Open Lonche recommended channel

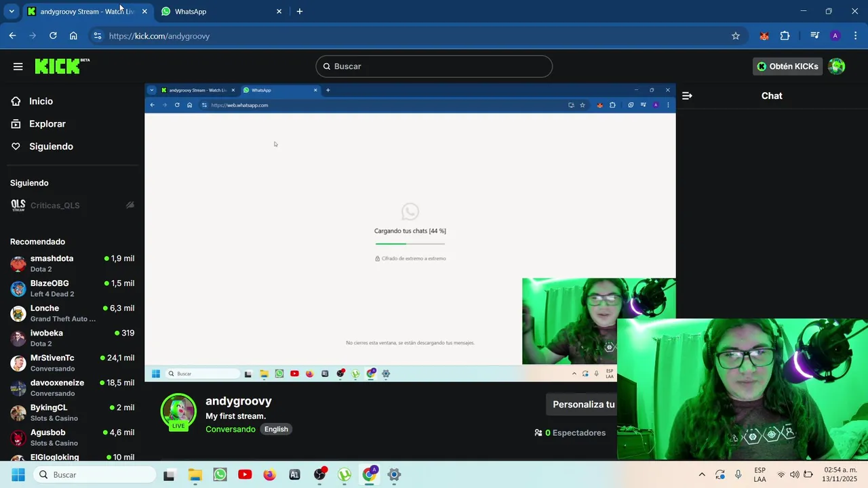coord(72,313)
